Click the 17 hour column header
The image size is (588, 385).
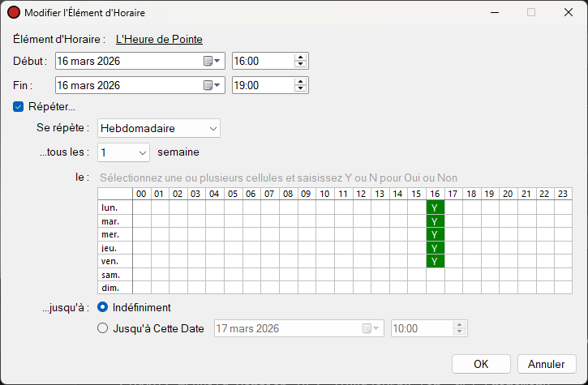pos(453,194)
